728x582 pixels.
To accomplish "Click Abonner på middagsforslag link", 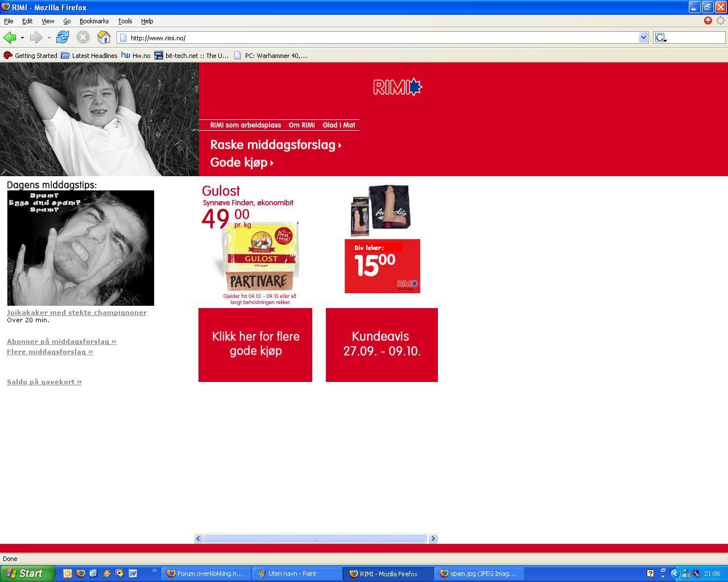I will [61, 342].
